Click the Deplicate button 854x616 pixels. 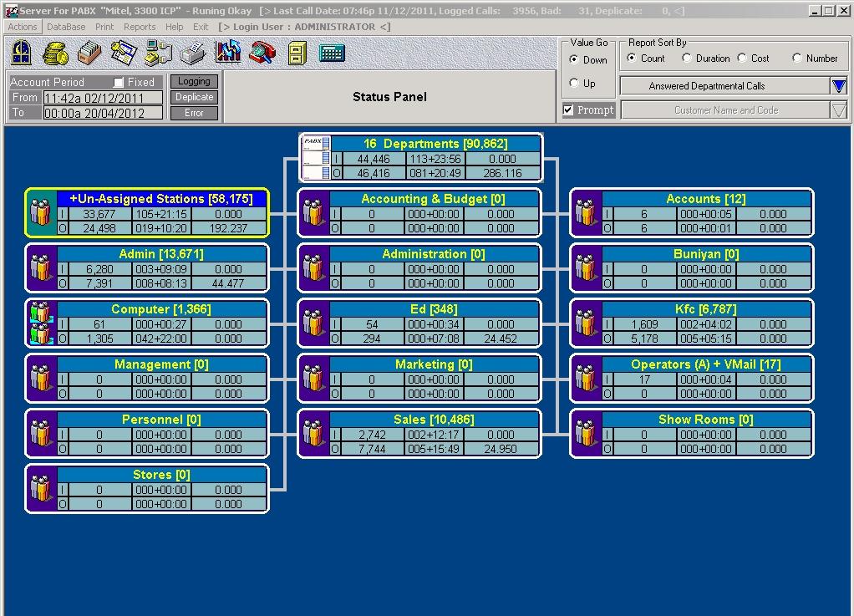point(194,97)
